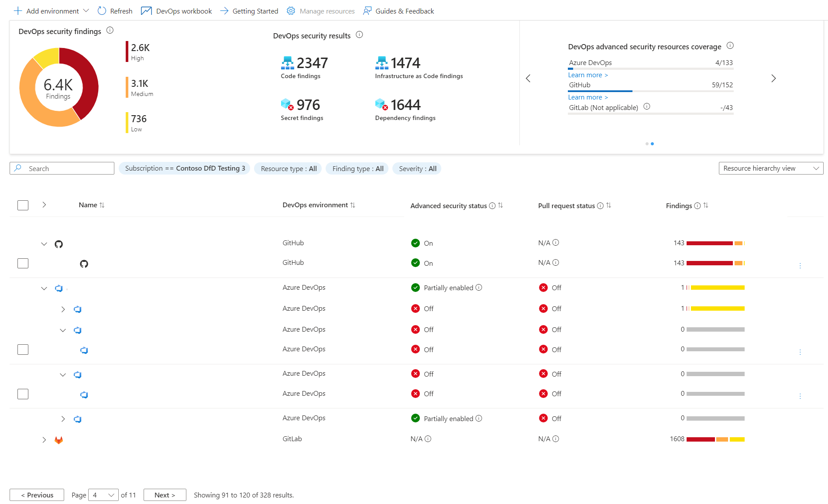Click the Infrastructure as Code findings icon
Image resolution: width=828 pixels, height=504 pixels.
381,63
